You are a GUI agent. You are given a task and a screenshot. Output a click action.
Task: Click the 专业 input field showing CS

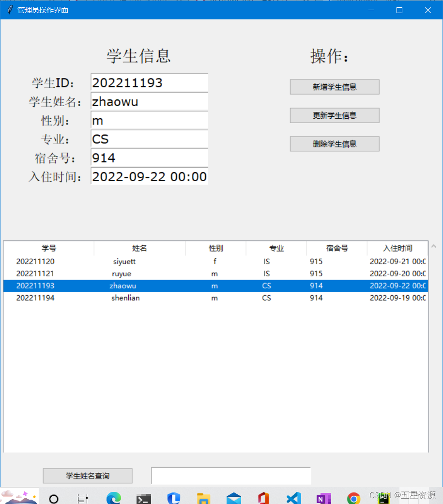(x=150, y=139)
